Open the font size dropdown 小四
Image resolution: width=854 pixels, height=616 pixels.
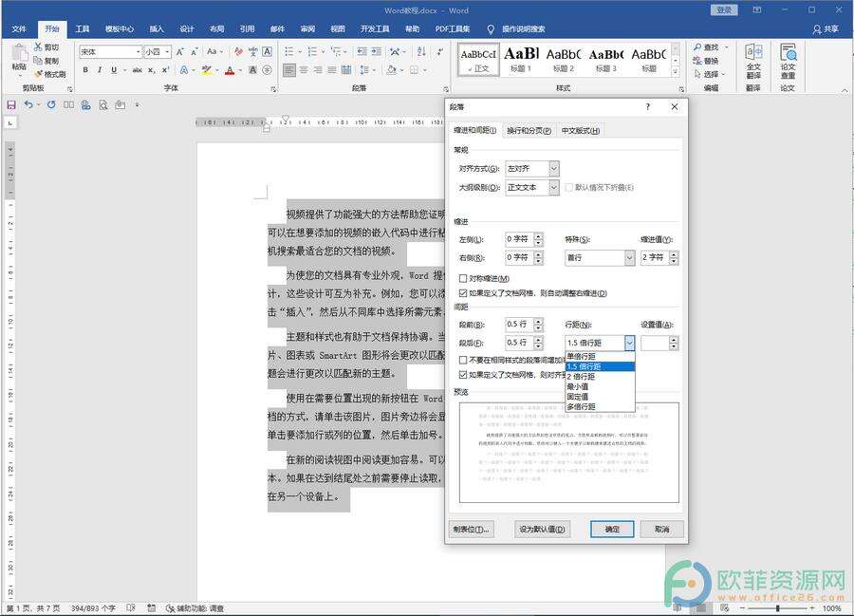[167, 52]
